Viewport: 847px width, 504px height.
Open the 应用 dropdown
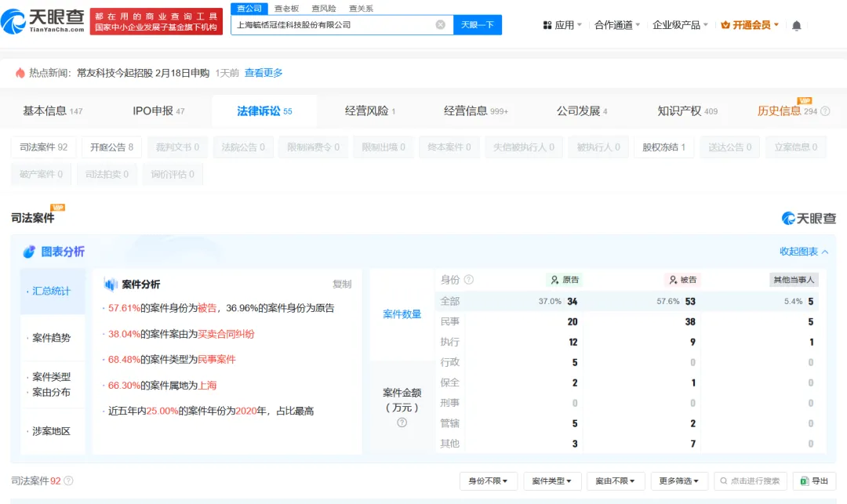[562, 25]
